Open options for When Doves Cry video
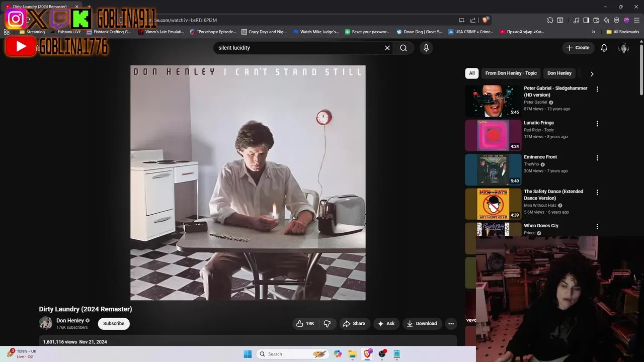 (597, 227)
